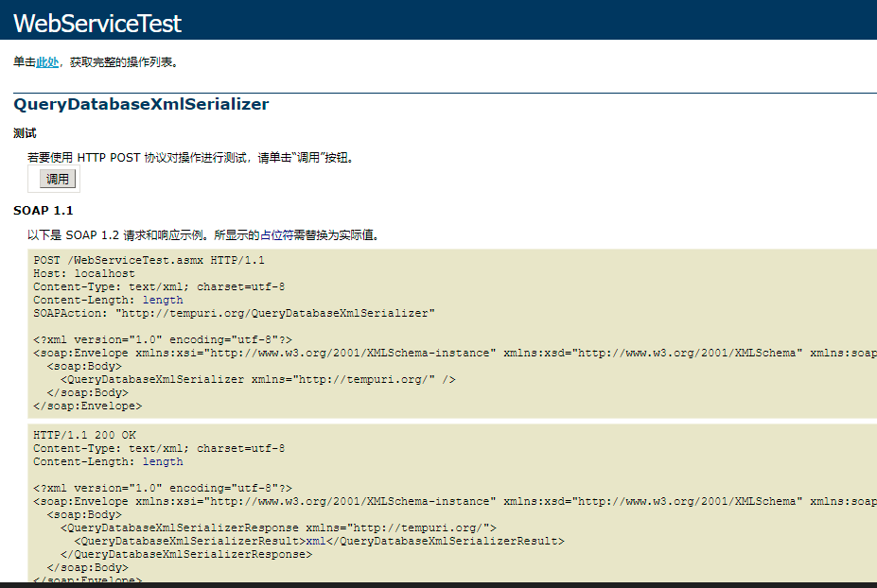Click the "HTTP/1.1 200 OK" response line
Image resolution: width=877 pixels, height=588 pixels.
[x=84, y=435]
